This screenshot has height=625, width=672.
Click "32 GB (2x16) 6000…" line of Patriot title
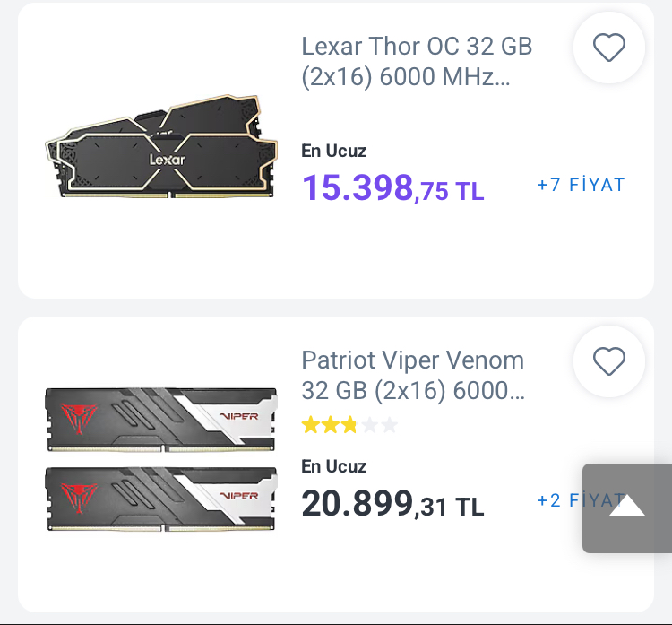tap(412, 392)
